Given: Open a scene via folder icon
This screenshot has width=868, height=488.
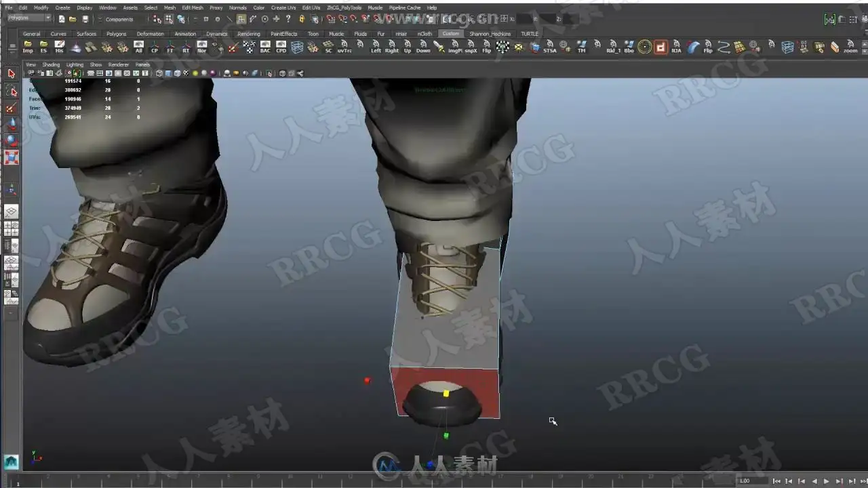Looking at the screenshot, I should pyautogui.click(x=73, y=19).
